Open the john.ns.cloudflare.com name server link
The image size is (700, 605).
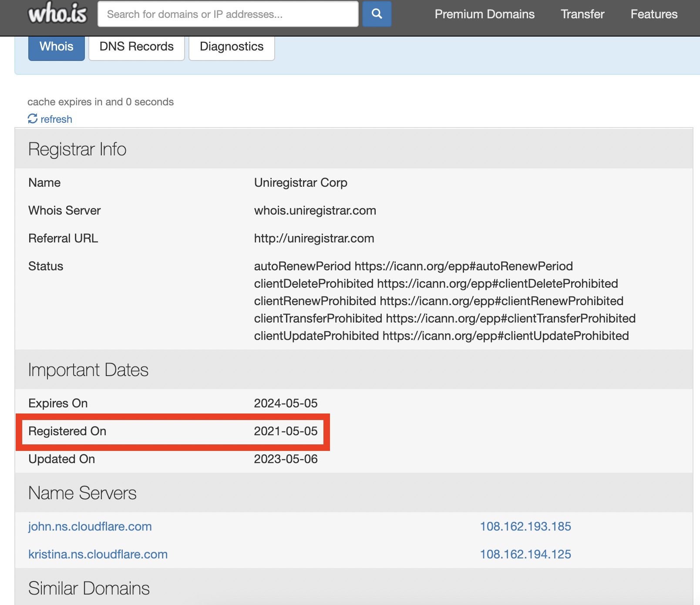coord(90,527)
